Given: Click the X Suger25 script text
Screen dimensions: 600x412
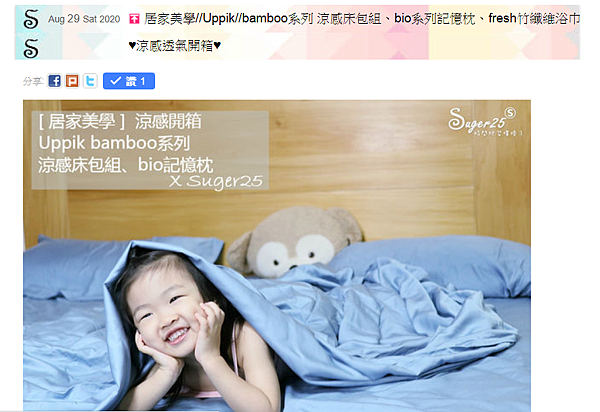Looking at the screenshot, I should click(x=215, y=181).
